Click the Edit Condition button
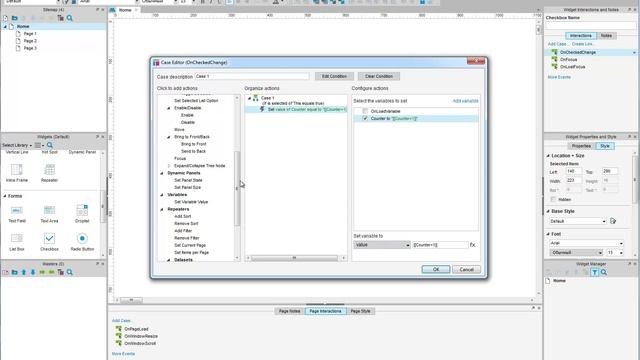Image resolution: width=640 pixels, height=360 pixels. pyautogui.click(x=334, y=76)
